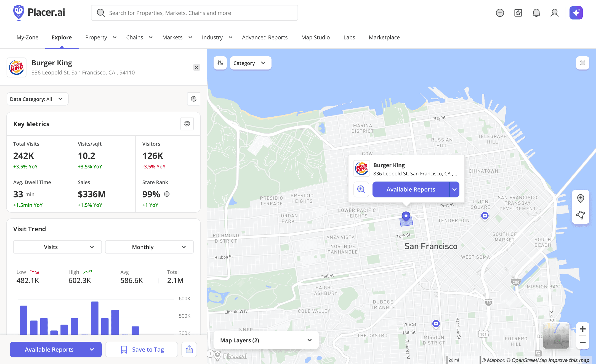Launch the AI sparkle assistant

[576, 13]
